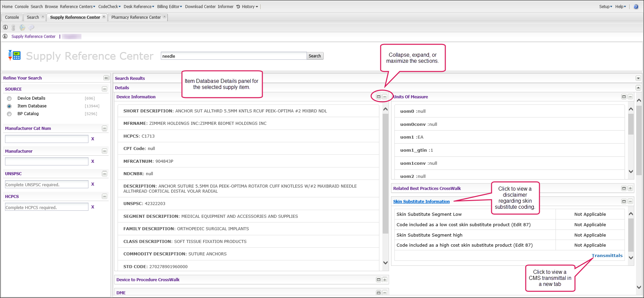The image size is (644, 298).
Task: Click the Search button next to needle
Action: (x=315, y=56)
